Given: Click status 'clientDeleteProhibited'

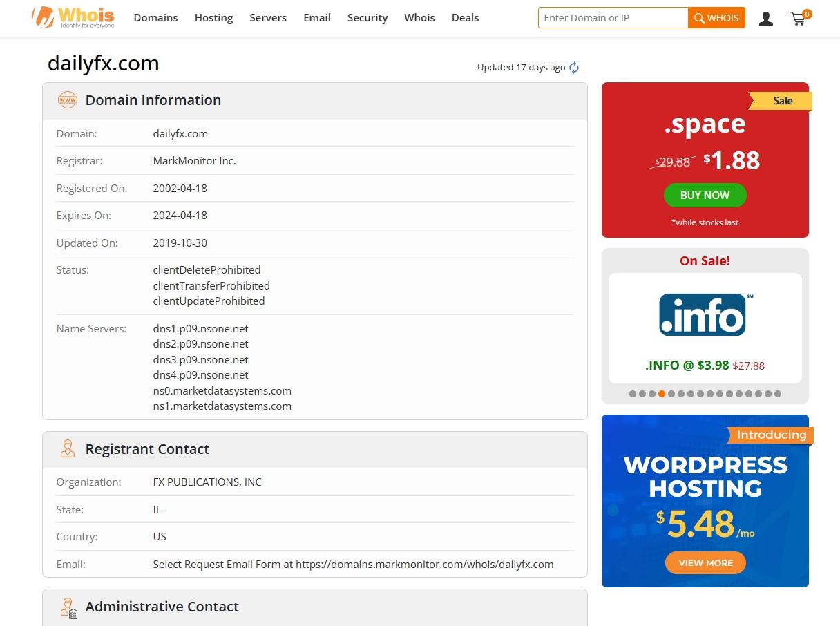Looking at the screenshot, I should tap(207, 270).
